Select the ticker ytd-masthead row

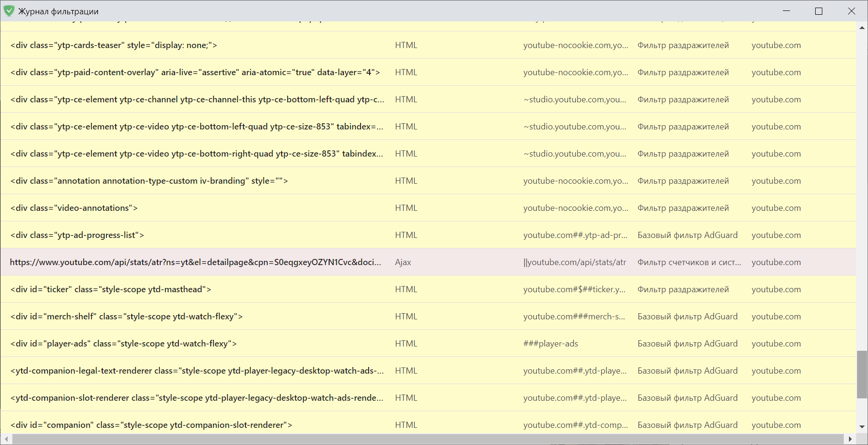tap(111, 289)
